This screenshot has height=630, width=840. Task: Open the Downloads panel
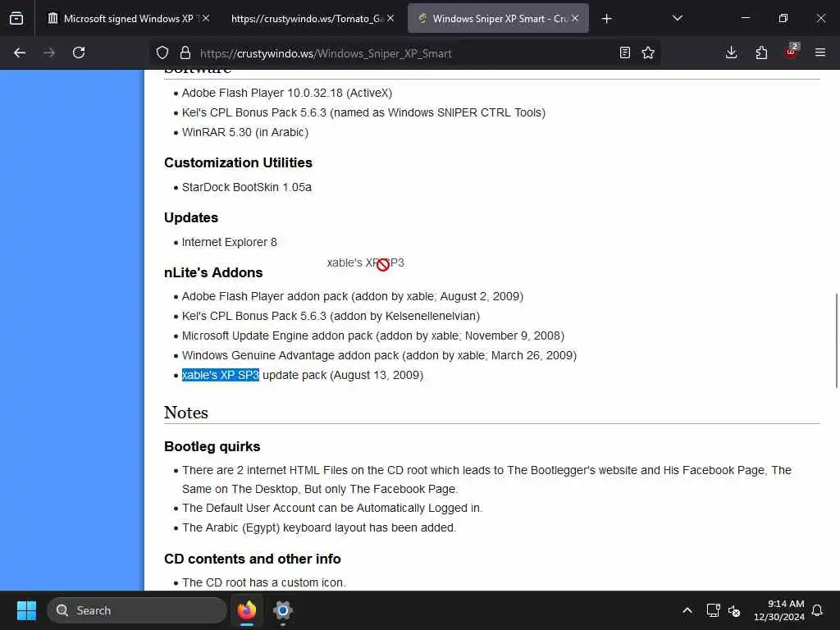tap(731, 52)
